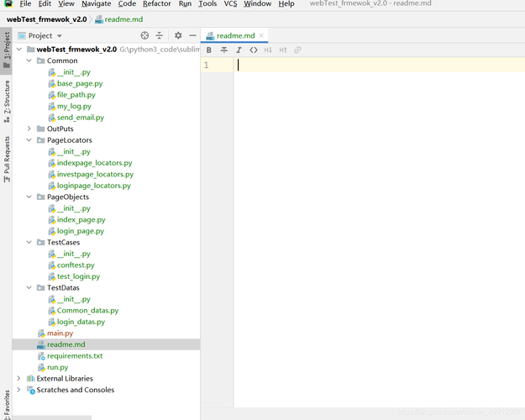Toggle the Structure tool window tab
The image size is (525, 420).
7,97
